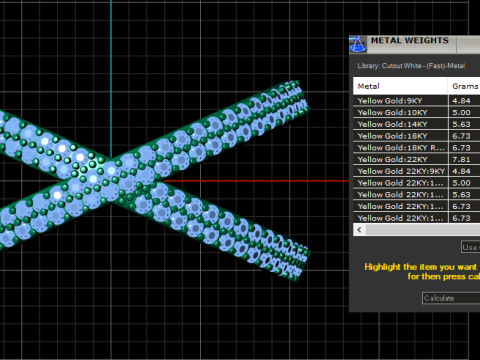The image size is (480, 360).
Task: Click the Calculate button
Action: click(451, 298)
